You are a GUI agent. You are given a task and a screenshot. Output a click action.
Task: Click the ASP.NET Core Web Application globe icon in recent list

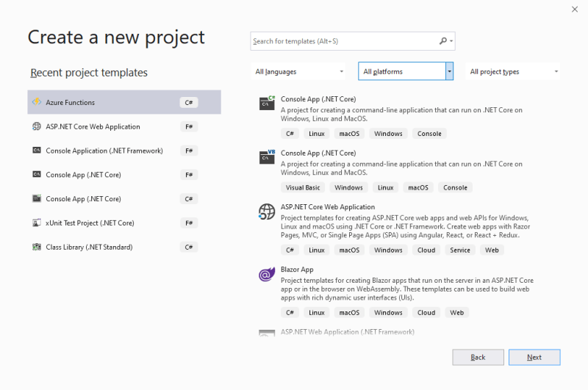click(37, 126)
